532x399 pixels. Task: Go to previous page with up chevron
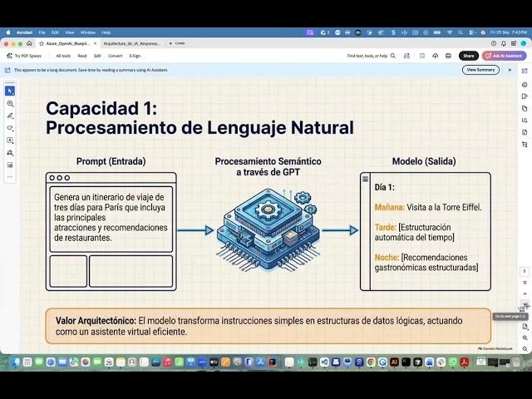525,293
